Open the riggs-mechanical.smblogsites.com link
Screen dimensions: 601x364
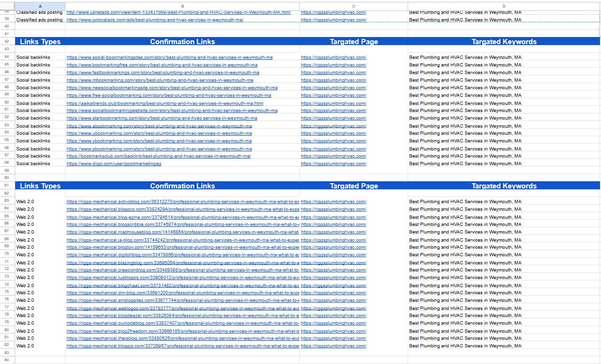coord(183,300)
